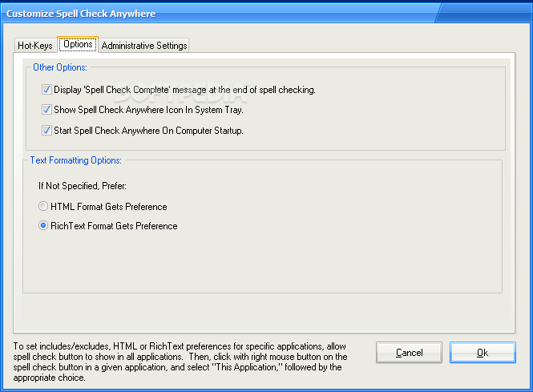
Task: Click the 'Show Spell Check Anywhere Icon' label text
Action: coord(148,110)
